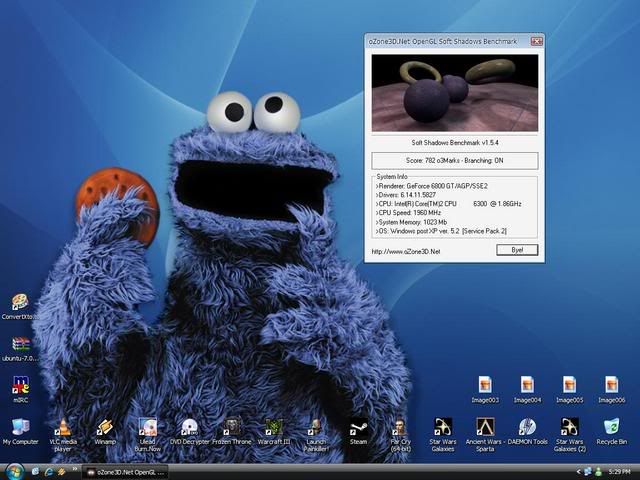Click the Bye! button
Viewport: 640px width, 480px height.
pyautogui.click(x=517, y=250)
